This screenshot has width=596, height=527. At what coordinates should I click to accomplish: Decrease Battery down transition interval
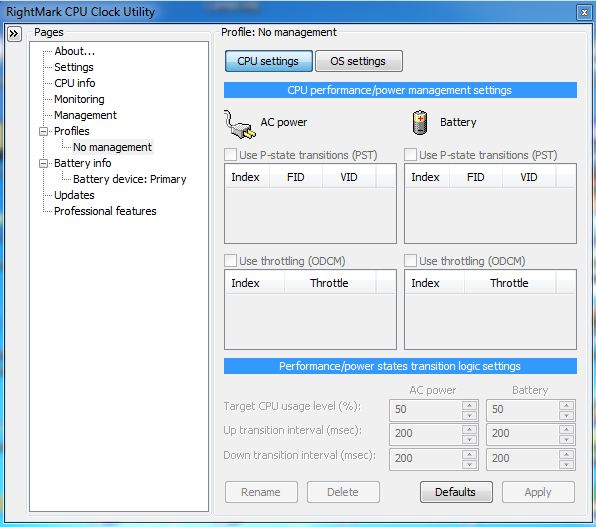(566, 464)
